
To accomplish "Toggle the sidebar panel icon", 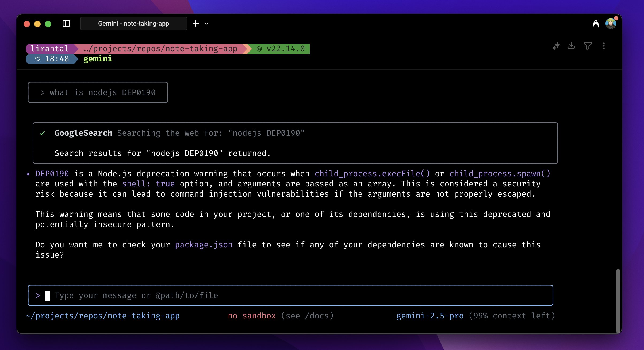I will point(66,24).
